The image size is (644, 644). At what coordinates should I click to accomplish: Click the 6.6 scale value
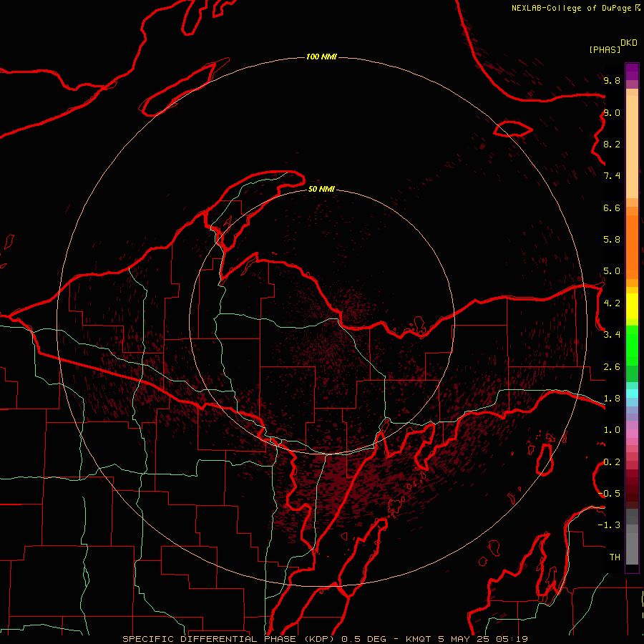coord(612,208)
